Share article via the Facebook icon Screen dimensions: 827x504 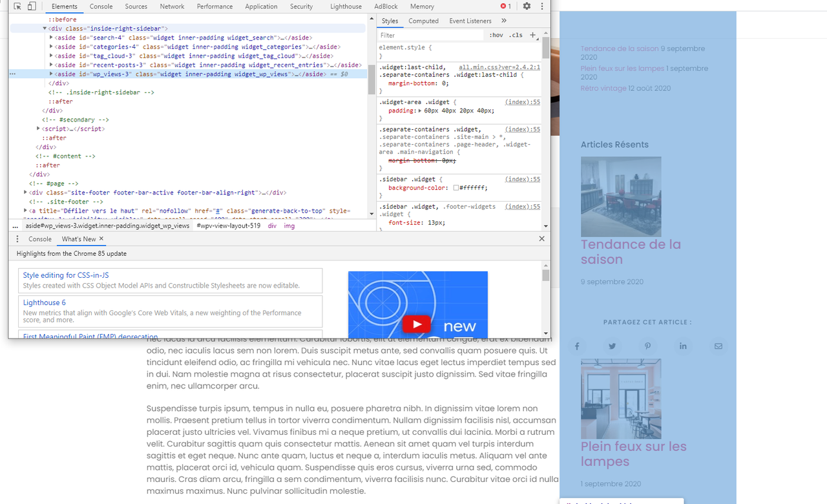click(x=577, y=346)
